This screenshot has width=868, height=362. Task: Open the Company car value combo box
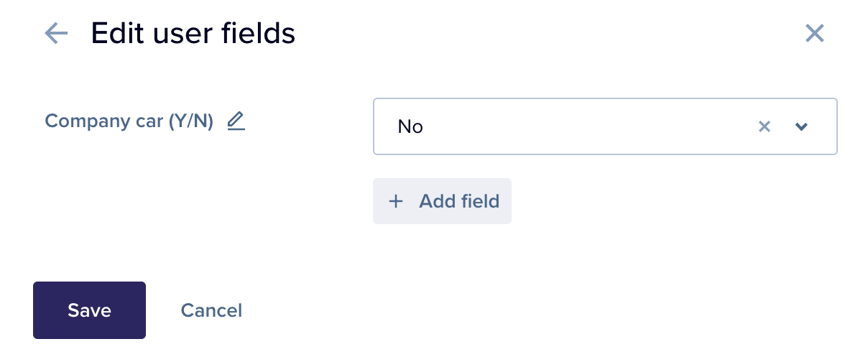click(605, 126)
